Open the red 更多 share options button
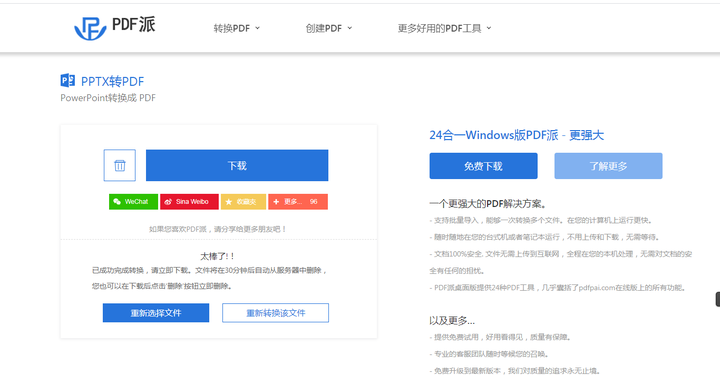This screenshot has height=375, width=720. pos(298,201)
